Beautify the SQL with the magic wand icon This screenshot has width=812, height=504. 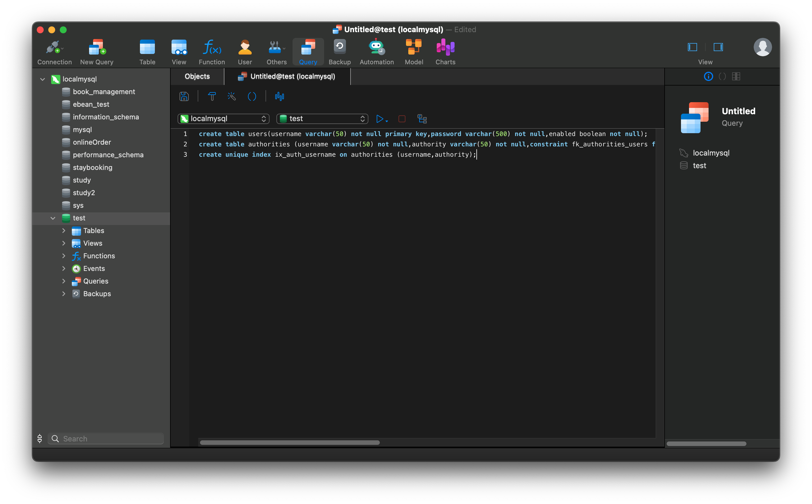(x=232, y=96)
